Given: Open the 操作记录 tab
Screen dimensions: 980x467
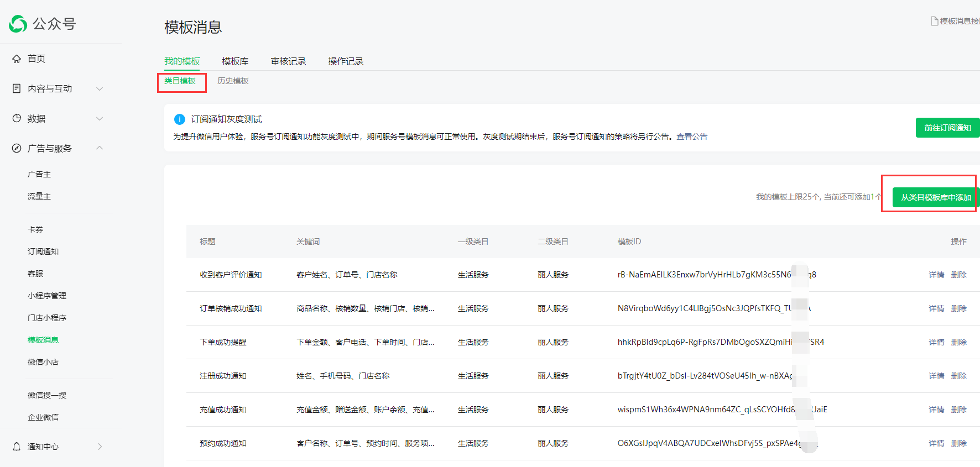Looking at the screenshot, I should [346, 61].
